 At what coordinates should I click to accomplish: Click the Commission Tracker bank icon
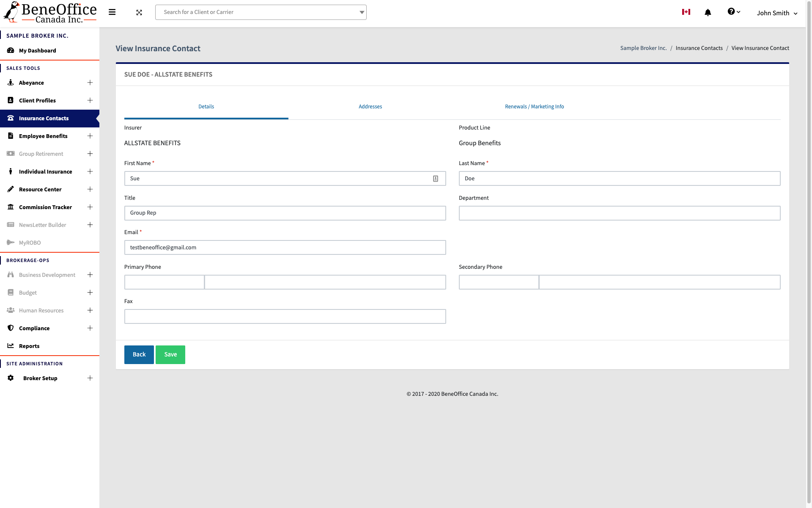pyautogui.click(x=11, y=207)
